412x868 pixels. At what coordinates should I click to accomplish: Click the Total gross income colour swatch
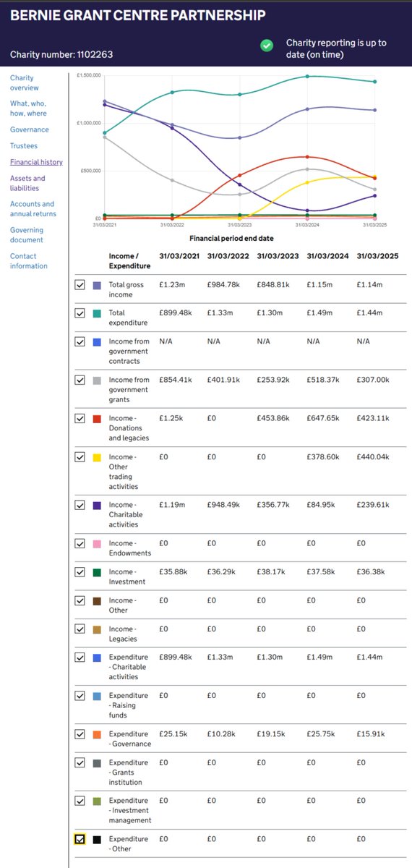[x=97, y=285]
